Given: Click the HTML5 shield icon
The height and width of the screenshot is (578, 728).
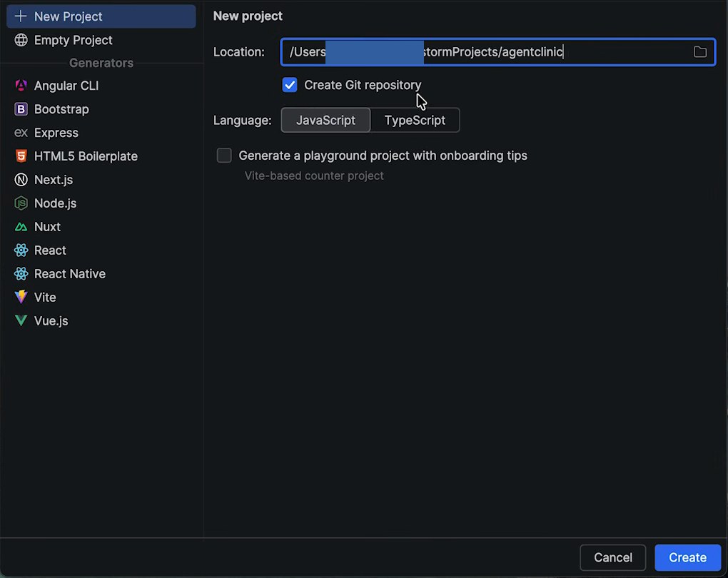Looking at the screenshot, I should point(21,156).
